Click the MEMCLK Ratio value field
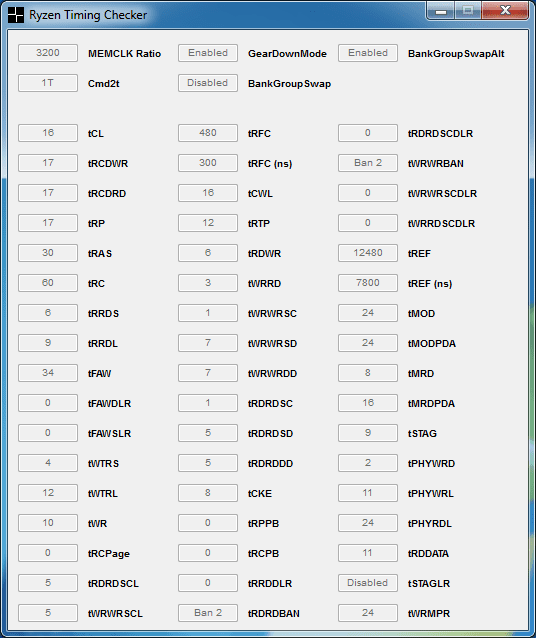This screenshot has height=638, width=536. [48, 53]
